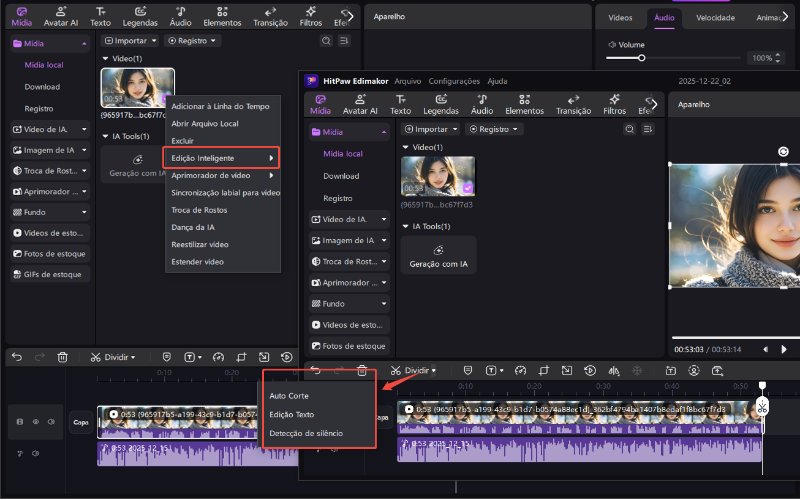Screen dimensions: 800x500
Task: Open Avatar AI in front Edimakor window
Action: click(360, 105)
